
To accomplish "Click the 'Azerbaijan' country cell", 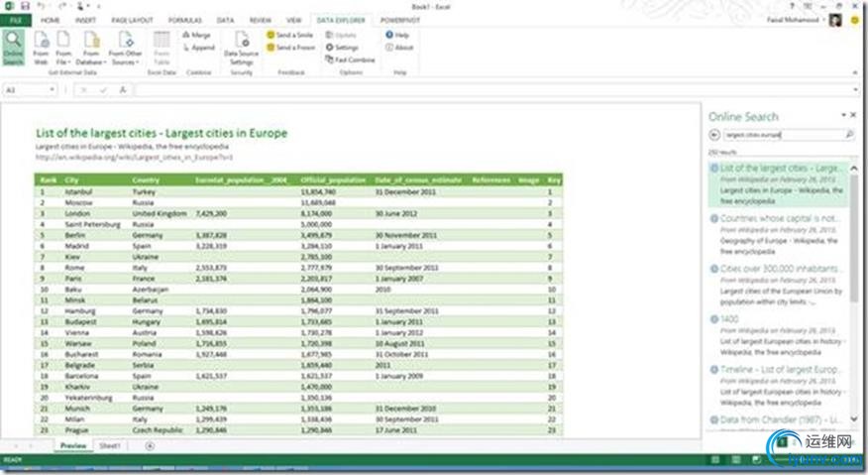I will tap(150, 290).
